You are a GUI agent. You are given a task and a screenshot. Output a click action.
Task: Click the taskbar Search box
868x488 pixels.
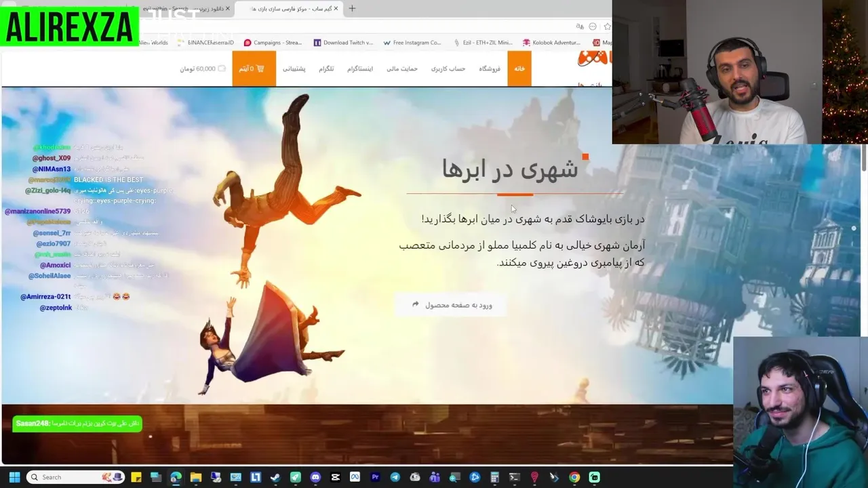pyautogui.click(x=76, y=477)
